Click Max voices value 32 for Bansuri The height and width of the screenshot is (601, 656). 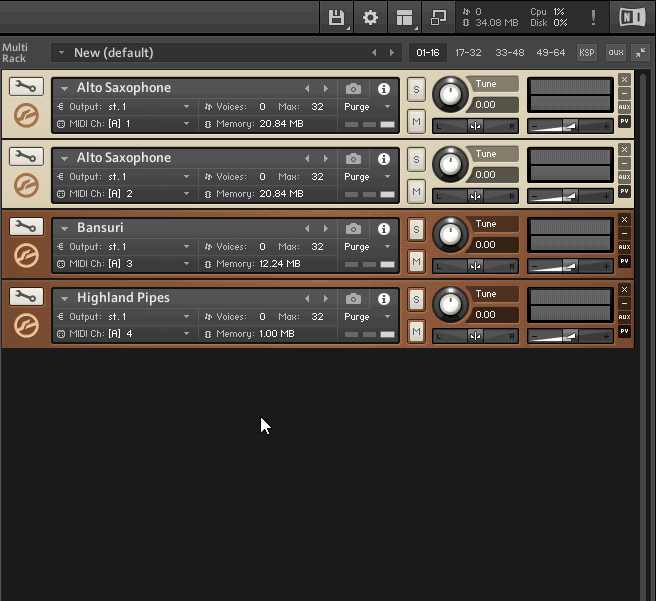(317, 247)
